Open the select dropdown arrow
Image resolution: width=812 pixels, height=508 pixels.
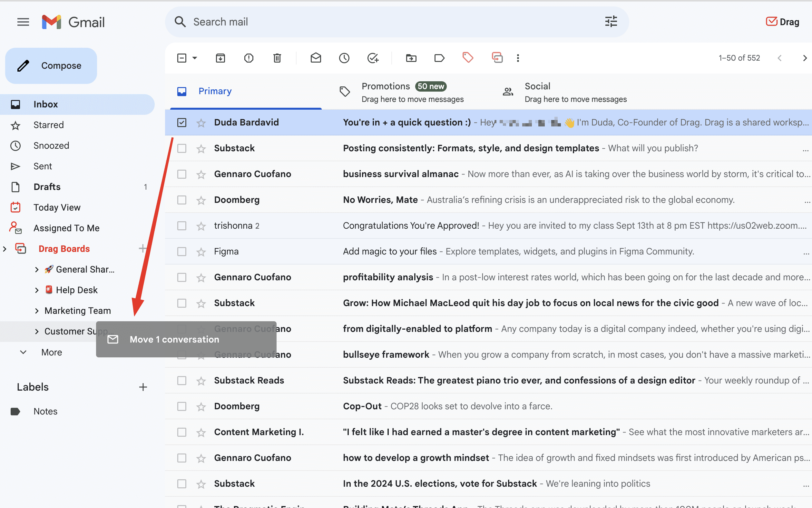[x=195, y=58]
